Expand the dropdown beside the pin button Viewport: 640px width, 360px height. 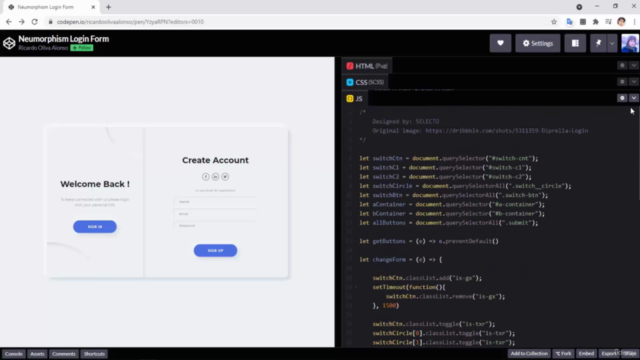click(612, 43)
